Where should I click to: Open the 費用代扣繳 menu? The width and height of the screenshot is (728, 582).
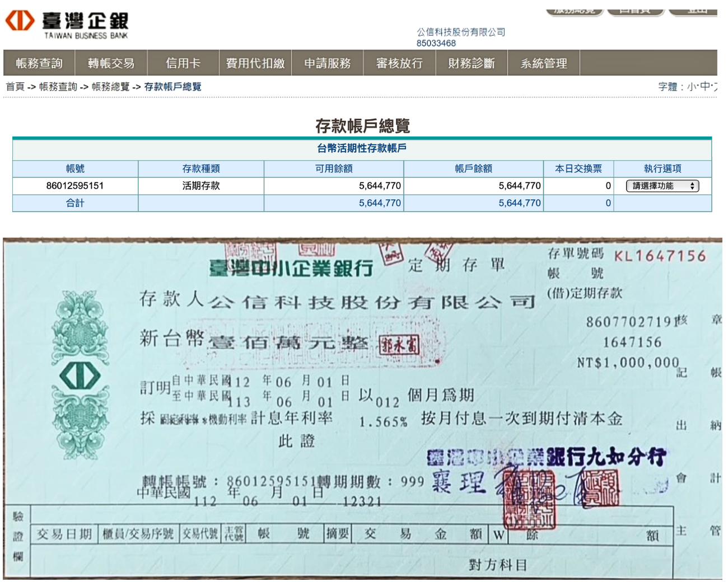(x=255, y=63)
